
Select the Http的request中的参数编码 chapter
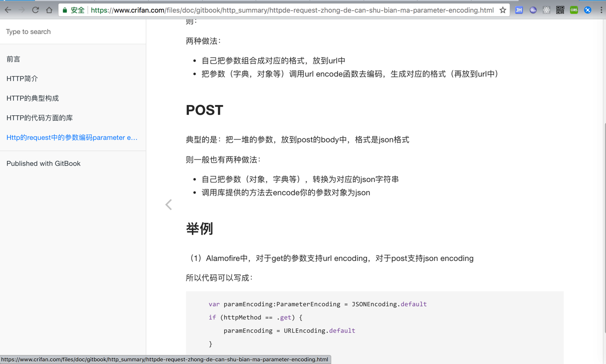[72, 137]
